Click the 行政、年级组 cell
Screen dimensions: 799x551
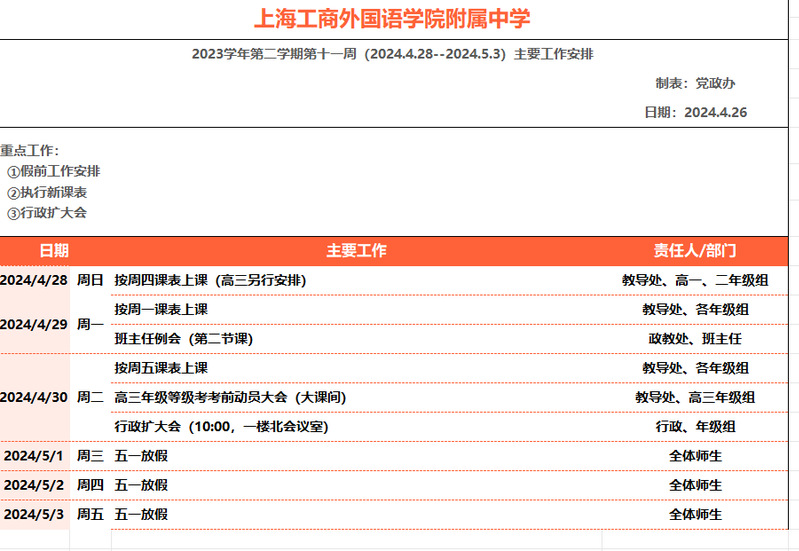pyautogui.click(x=695, y=427)
